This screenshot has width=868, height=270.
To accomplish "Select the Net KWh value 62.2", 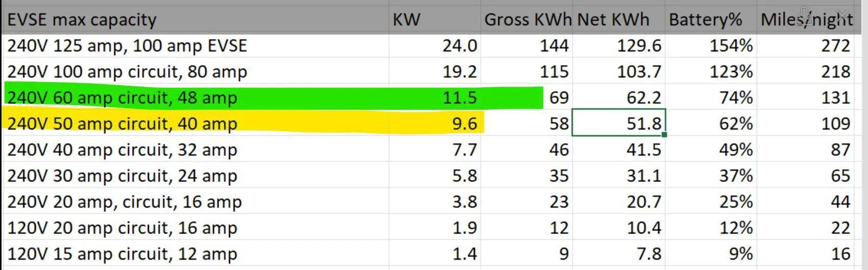I will click(x=644, y=98).
